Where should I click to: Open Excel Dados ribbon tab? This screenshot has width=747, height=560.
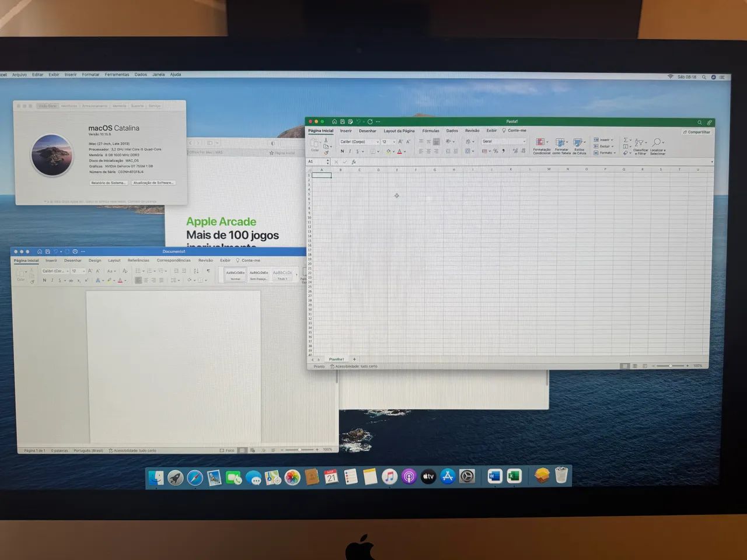pyautogui.click(x=452, y=131)
